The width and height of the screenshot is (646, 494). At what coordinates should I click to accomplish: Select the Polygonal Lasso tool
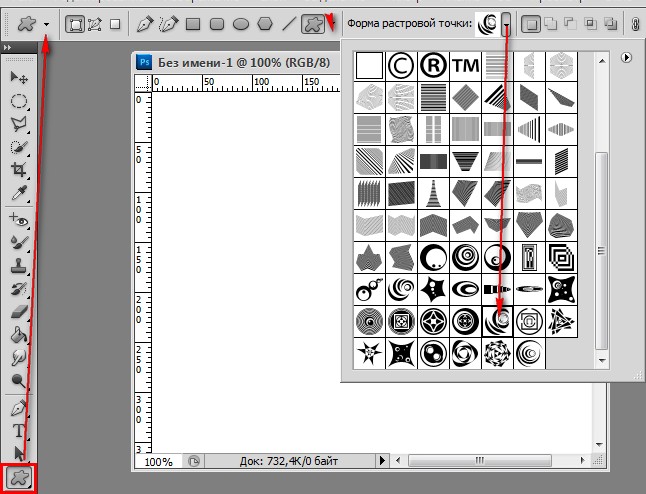pos(19,124)
